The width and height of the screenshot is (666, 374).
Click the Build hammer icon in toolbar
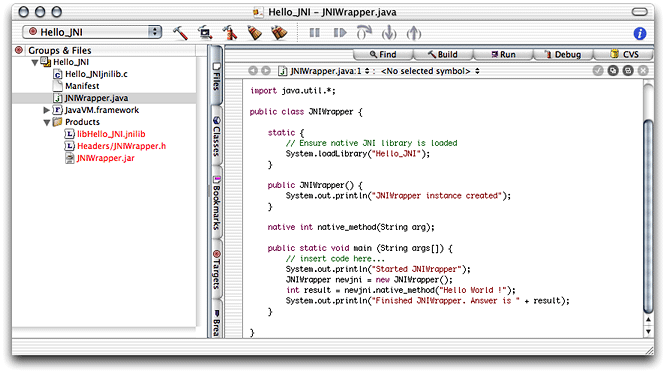[x=180, y=33]
